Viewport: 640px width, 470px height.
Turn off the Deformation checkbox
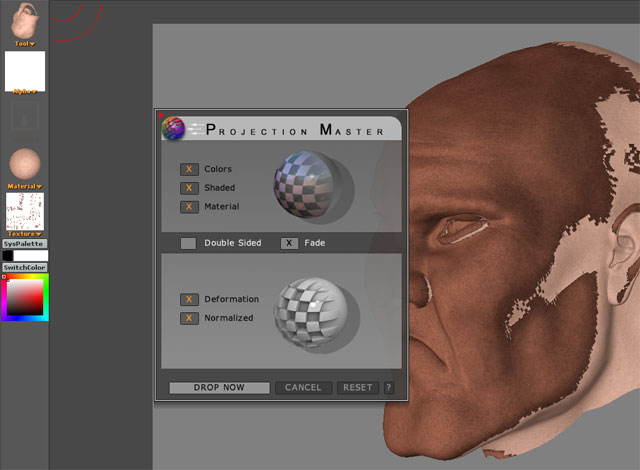(189, 299)
